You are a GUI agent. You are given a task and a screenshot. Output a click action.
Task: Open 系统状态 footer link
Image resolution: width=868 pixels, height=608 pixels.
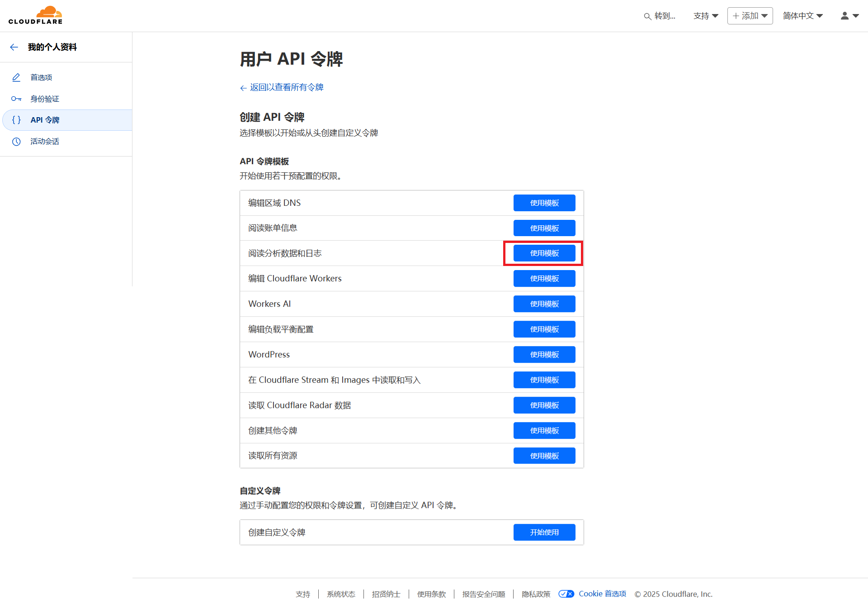click(x=341, y=594)
